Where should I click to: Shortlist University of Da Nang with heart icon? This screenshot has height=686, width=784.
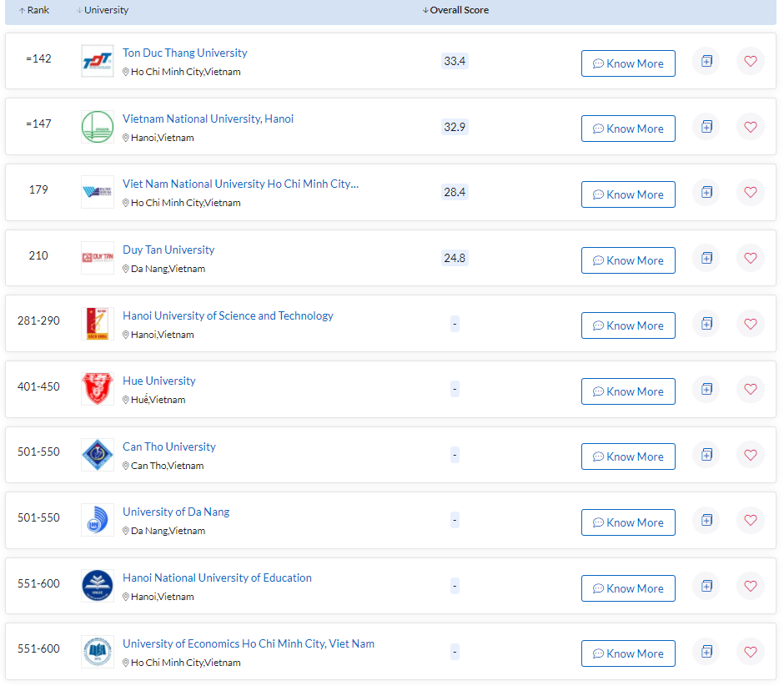click(x=750, y=520)
